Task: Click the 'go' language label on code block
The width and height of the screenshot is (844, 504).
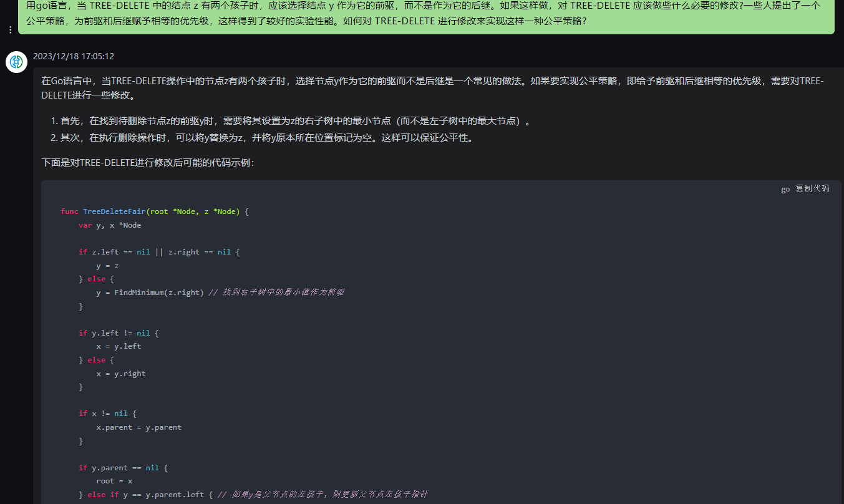Action: tap(785, 189)
